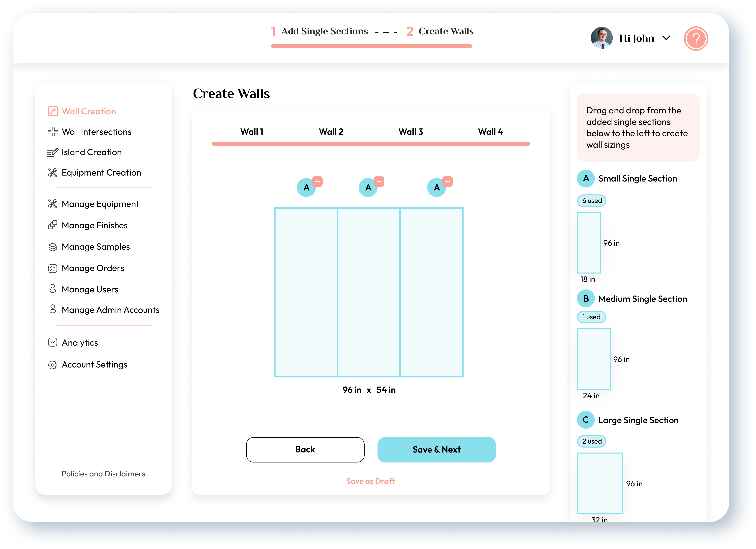Open Manage Finishes page
Viewport: 756px width, 549px height.
click(95, 225)
